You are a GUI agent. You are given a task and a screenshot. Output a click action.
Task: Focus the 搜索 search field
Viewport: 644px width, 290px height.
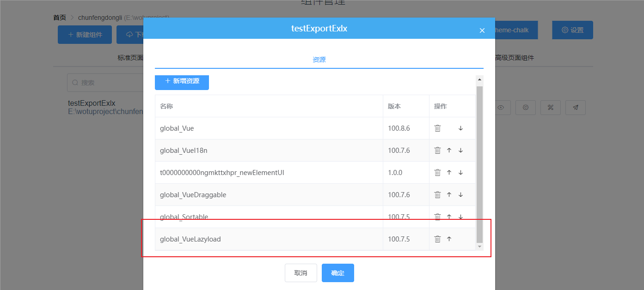(x=105, y=83)
